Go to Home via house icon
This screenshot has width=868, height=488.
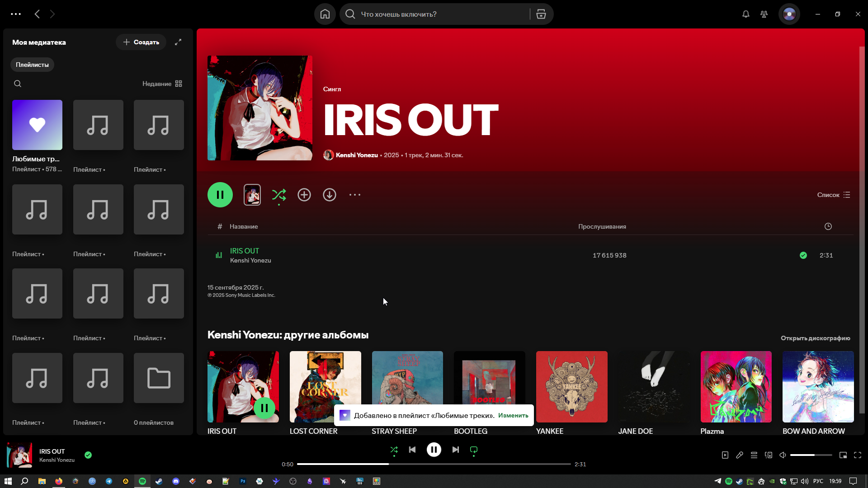click(x=325, y=14)
